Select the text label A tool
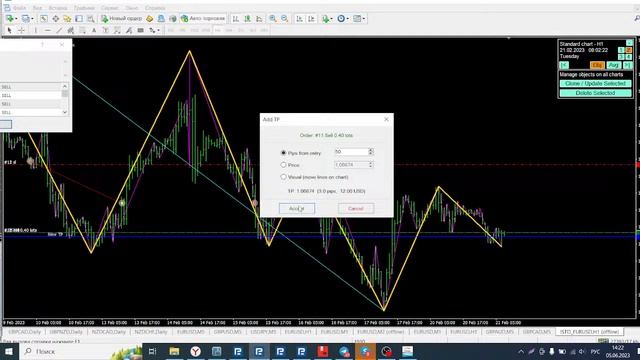 pos(94,30)
